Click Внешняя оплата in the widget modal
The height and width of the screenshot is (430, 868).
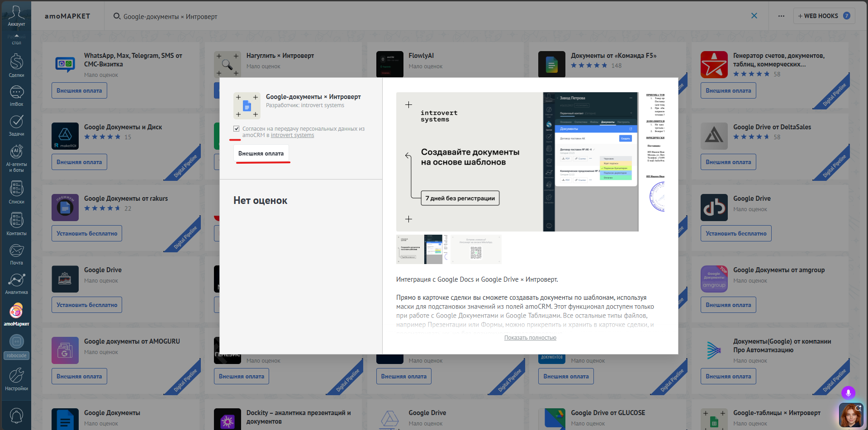[x=261, y=154]
